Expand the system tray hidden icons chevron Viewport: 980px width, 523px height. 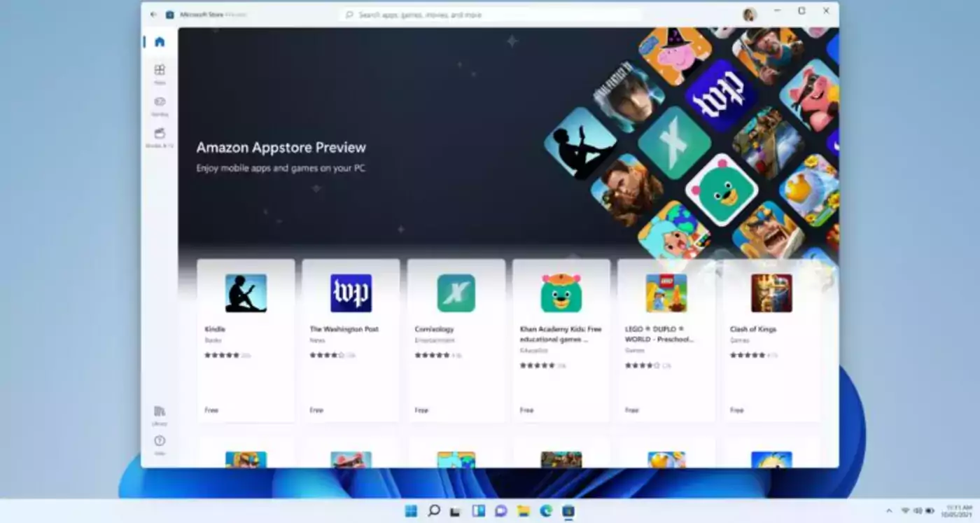pos(889,511)
